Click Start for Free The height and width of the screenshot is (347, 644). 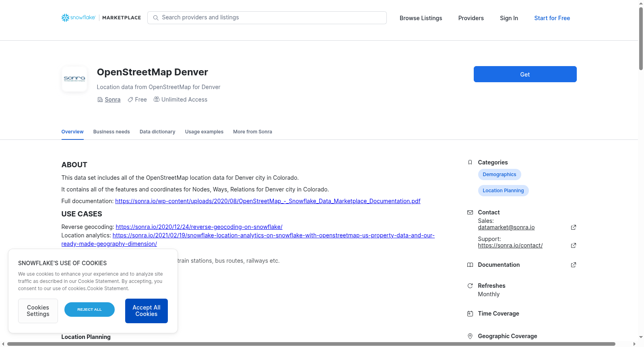coord(552,18)
